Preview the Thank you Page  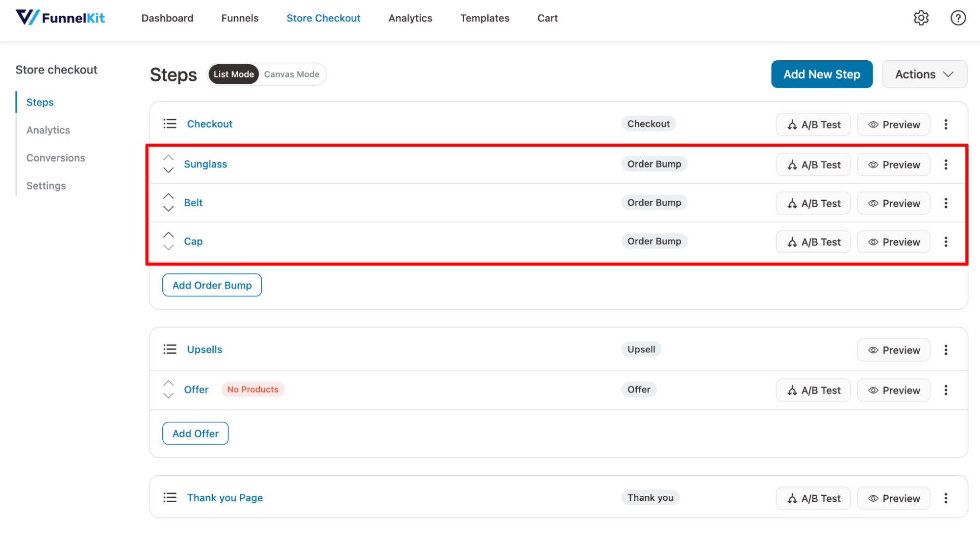coord(894,498)
